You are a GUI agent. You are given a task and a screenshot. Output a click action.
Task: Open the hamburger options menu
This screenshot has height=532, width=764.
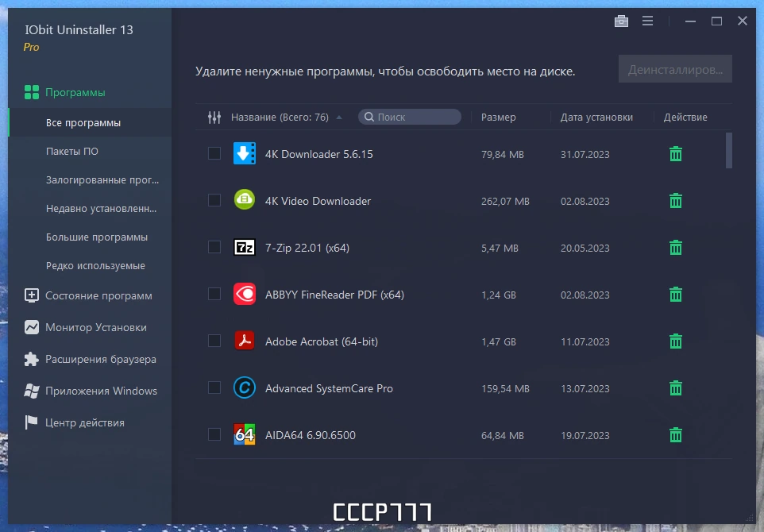point(647,21)
